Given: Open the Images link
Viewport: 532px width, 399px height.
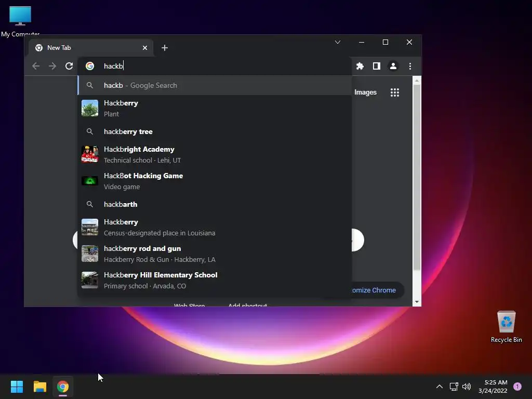Looking at the screenshot, I should click(365, 92).
